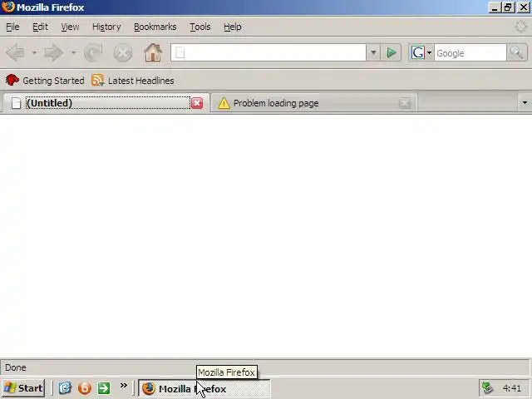
Task: Open the list all tabs dropdown
Action: click(x=525, y=103)
